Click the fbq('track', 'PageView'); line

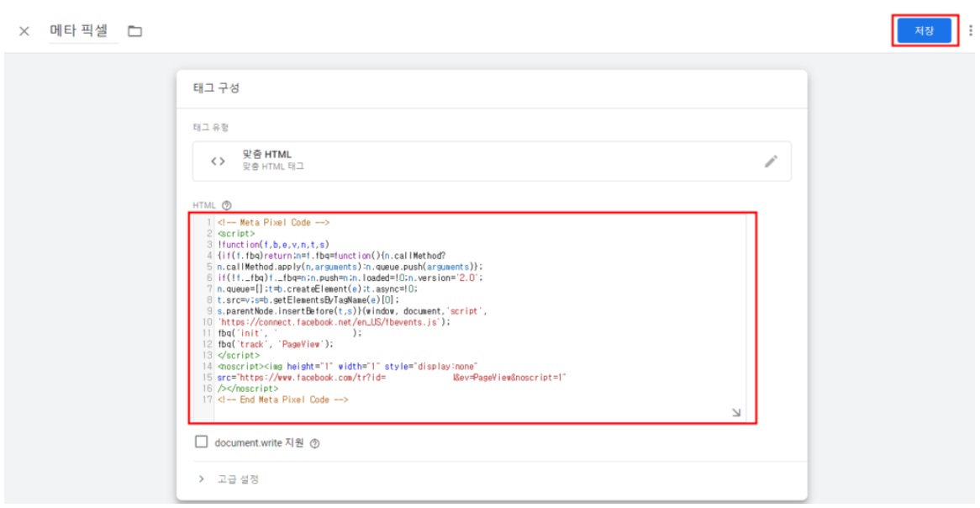click(x=276, y=343)
